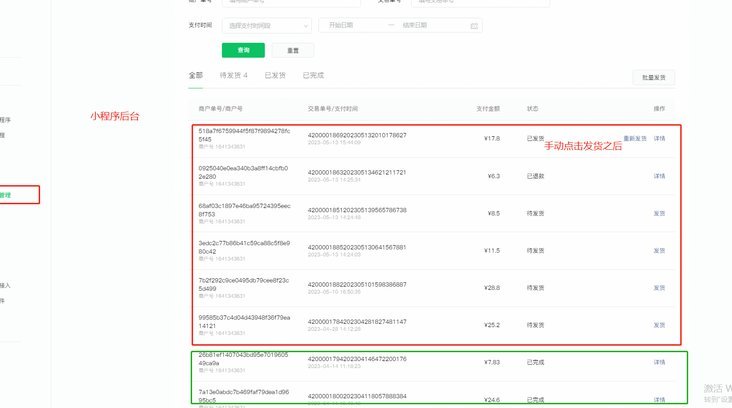Open 详情 for the ¥6.3 refunded order

659,176
